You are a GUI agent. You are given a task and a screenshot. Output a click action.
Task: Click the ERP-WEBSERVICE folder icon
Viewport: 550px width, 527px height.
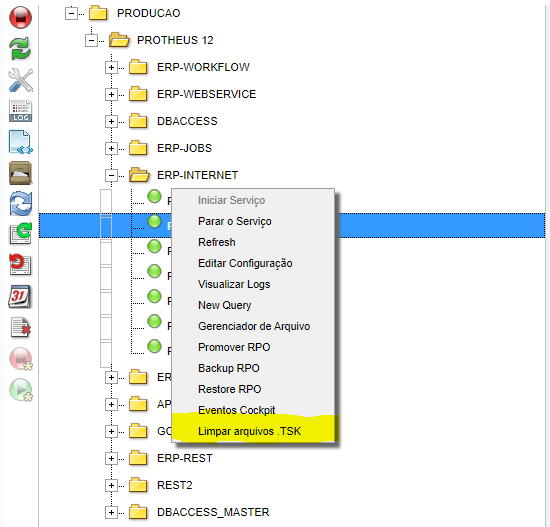(138, 94)
